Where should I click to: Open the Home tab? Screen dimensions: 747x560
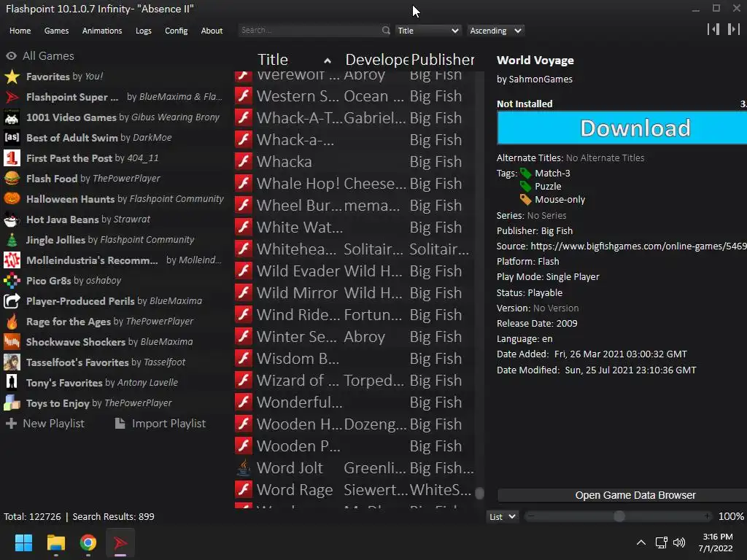[20, 31]
